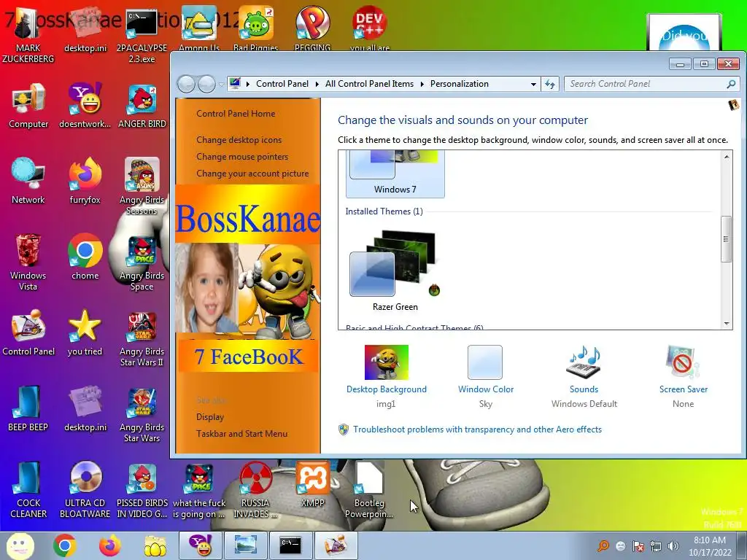This screenshot has width=747, height=560.
Task: Open Change desktop icons link
Action: coord(239,139)
